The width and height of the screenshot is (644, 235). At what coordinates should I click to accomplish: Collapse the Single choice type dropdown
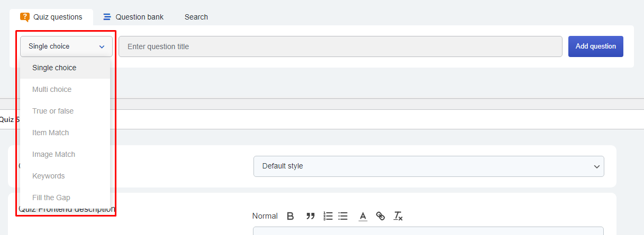67,46
